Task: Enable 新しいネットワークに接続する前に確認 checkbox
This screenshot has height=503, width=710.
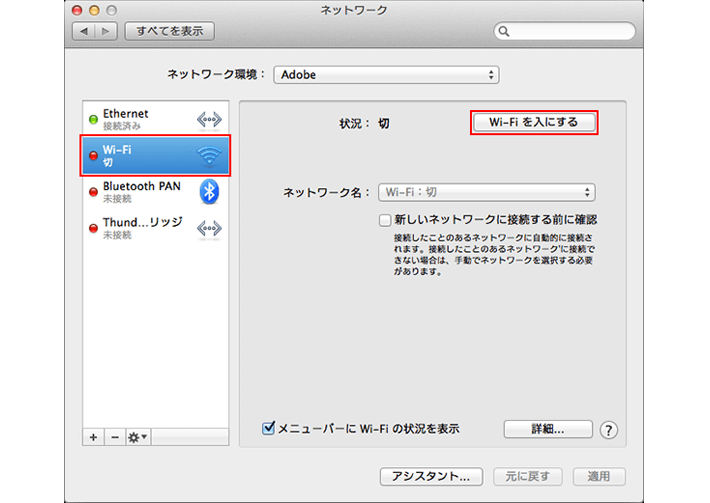Action: [x=385, y=219]
